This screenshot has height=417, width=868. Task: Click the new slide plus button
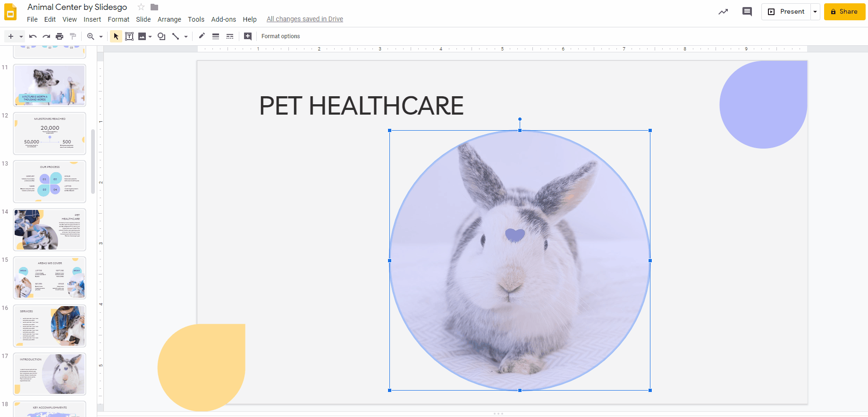click(11, 36)
